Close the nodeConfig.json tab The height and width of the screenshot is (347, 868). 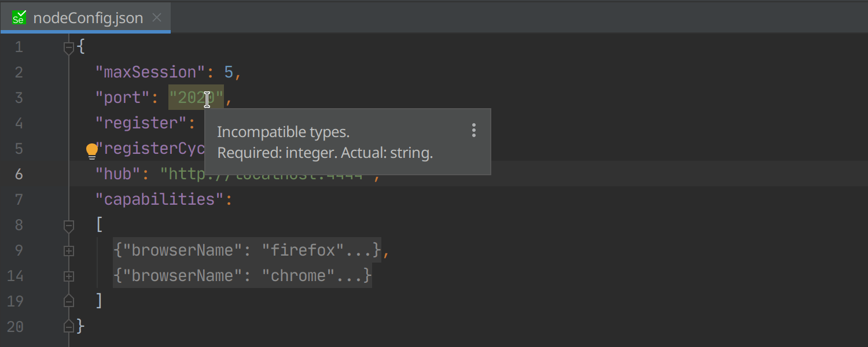coord(157,17)
